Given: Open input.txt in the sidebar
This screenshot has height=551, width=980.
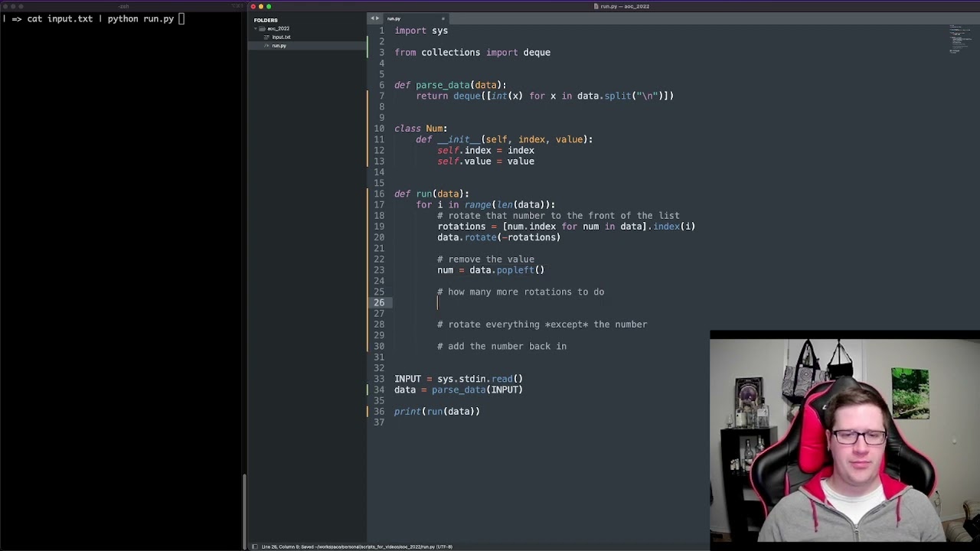Looking at the screenshot, I should [281, 37].
